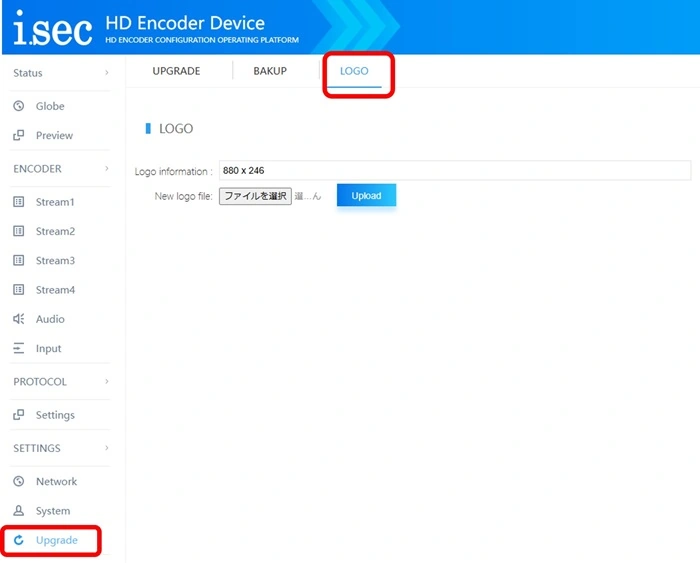Open the Preview page
Viewport: 700px width, 563px height.
(x=54, y=135)
